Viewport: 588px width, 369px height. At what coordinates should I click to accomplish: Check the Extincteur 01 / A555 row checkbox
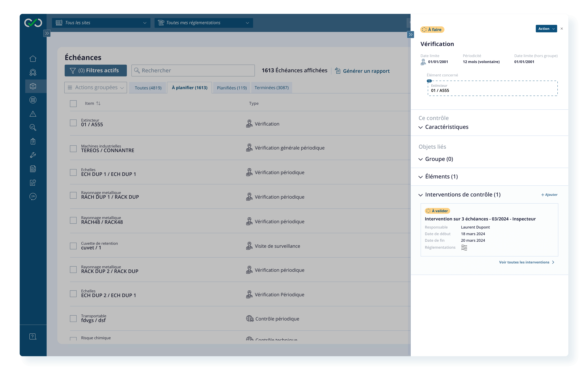[x=73, y=123]
